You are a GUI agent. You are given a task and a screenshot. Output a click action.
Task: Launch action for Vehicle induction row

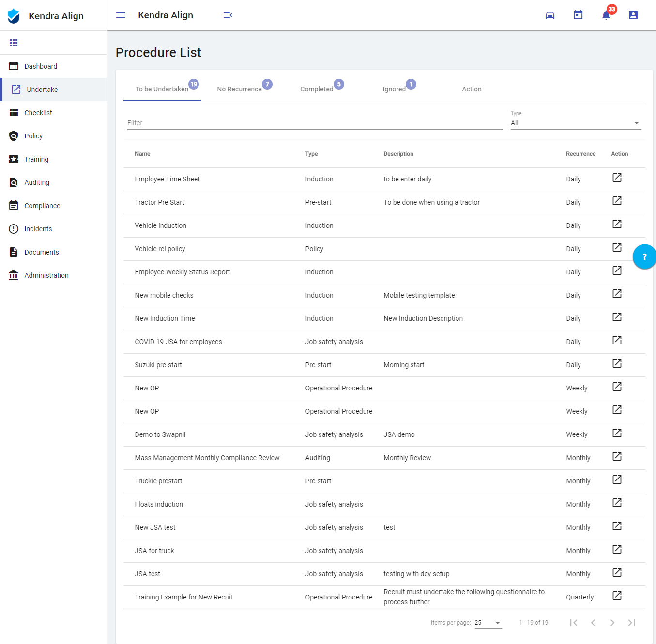click(617, 224)
